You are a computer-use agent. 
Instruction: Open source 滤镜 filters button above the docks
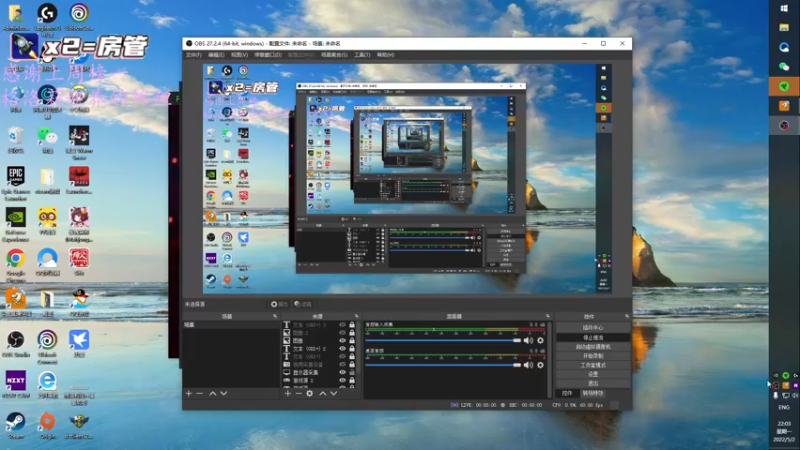pyautogui.click(x=303, y=304)
